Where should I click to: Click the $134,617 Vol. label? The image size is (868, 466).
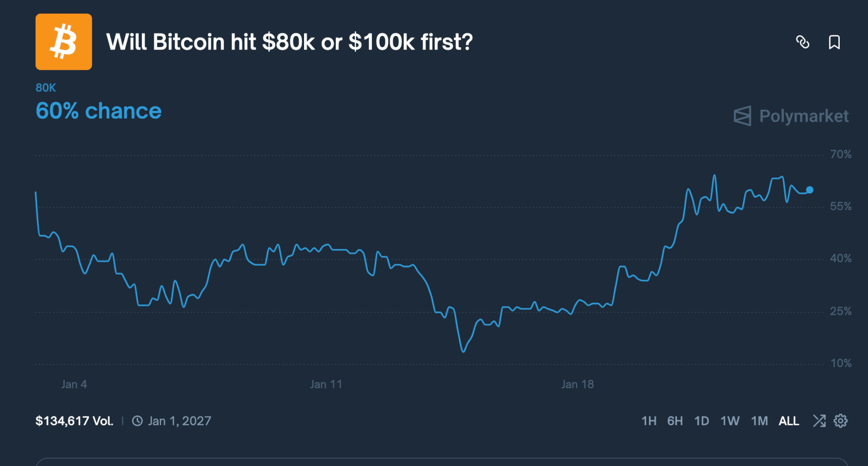pyautogui.click(x=74, y=421)
